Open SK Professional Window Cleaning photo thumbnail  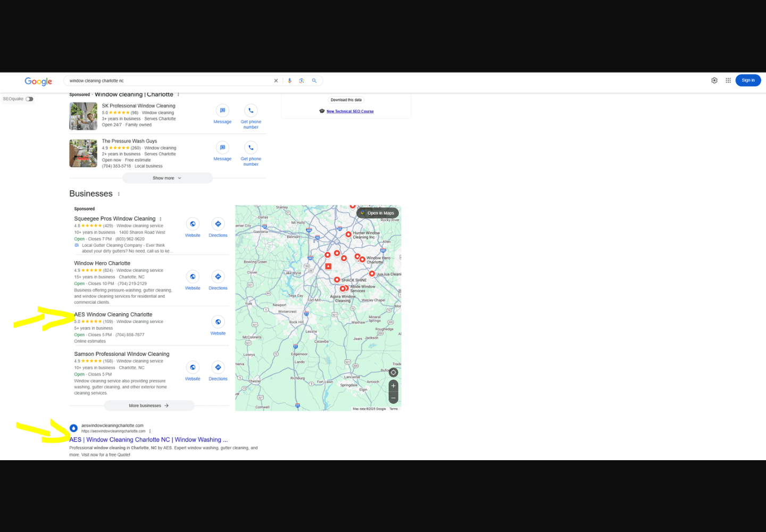click(83, 116)
